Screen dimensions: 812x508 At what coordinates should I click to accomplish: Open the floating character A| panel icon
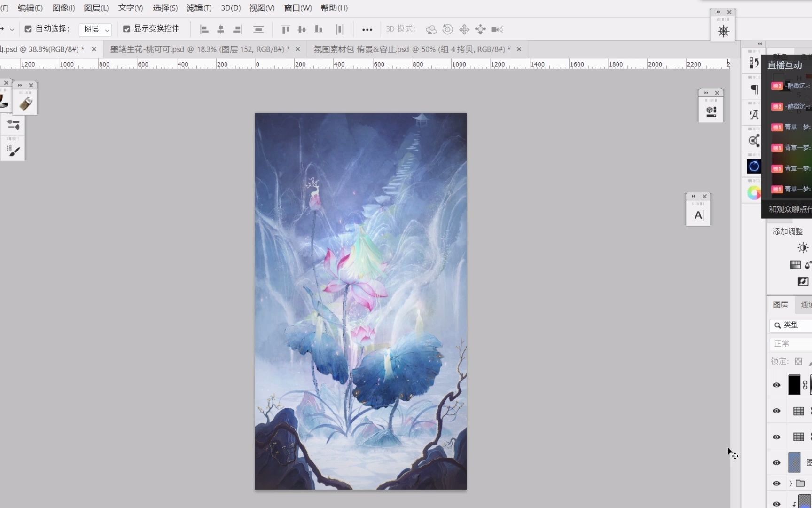(699, 215)
